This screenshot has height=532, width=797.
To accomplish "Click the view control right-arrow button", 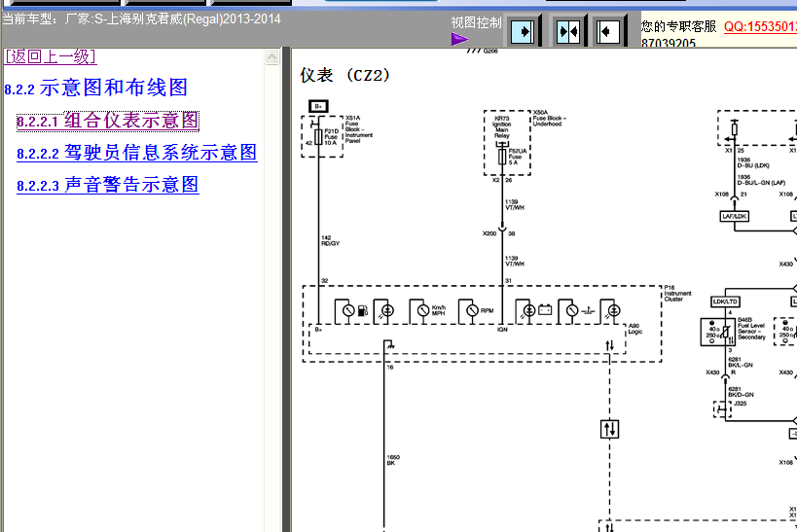I will coord(524,31).
